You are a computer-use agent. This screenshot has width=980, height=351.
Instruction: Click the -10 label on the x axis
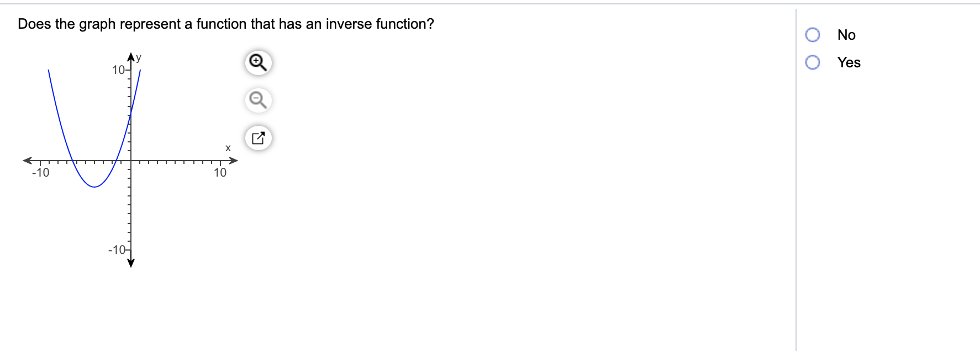pos(41,172)
